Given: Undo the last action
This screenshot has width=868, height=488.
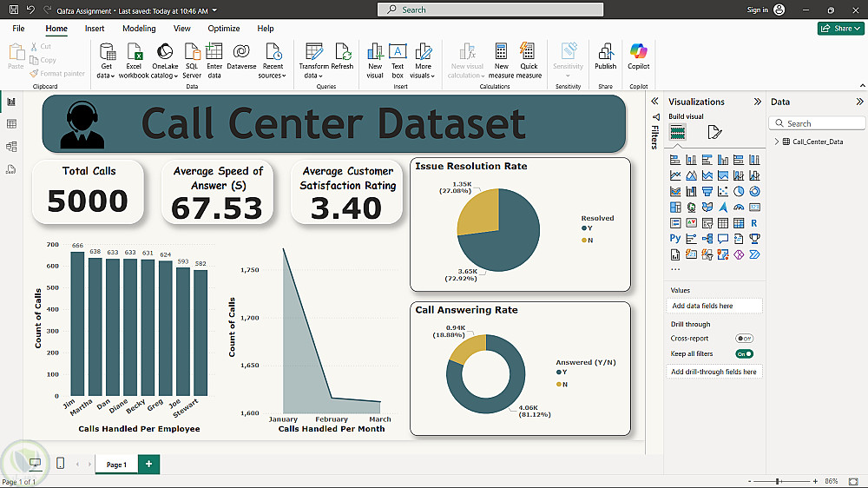Looking at the screenshot, I should pos(30,10).
